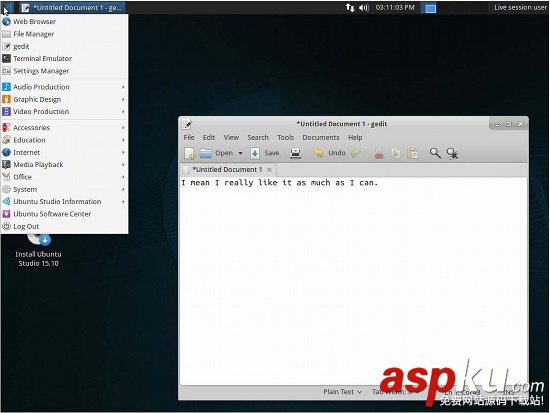Click the Cut scissors icon

pos(379,154)
